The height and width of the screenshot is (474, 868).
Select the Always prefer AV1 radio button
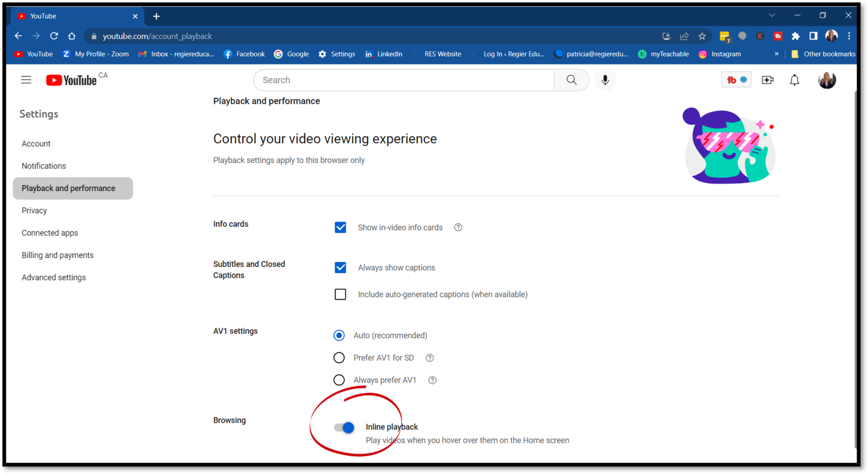(339, 380)
